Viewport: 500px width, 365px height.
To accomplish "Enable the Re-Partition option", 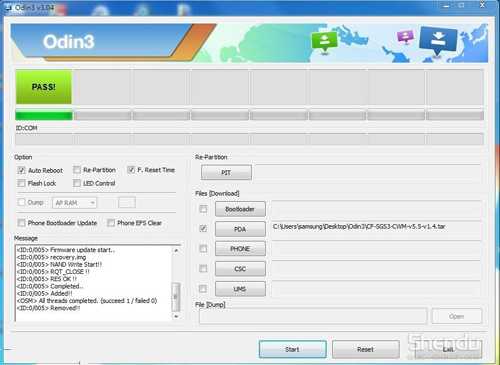I will coord(77,170).
